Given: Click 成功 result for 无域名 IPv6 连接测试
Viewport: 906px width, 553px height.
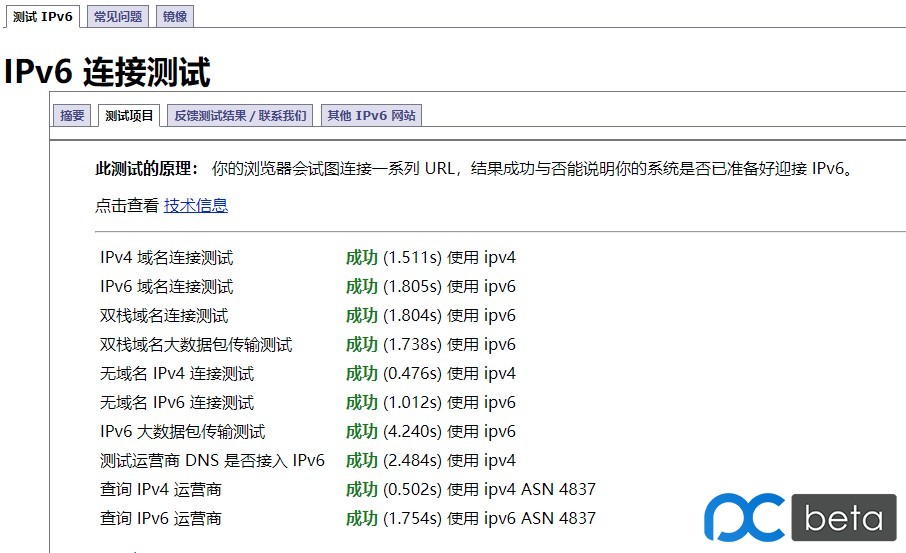Looking at the screenshot, I should pyautogui.click(x=361, y=403).
